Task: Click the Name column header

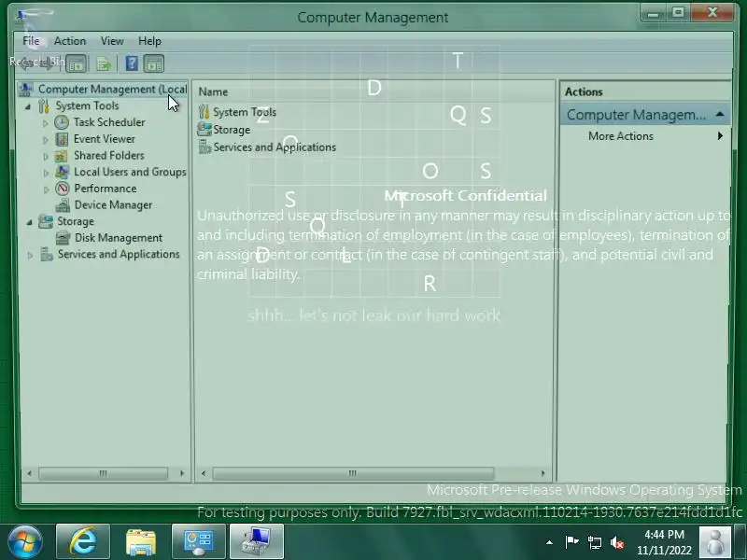Action: (374, 91)
